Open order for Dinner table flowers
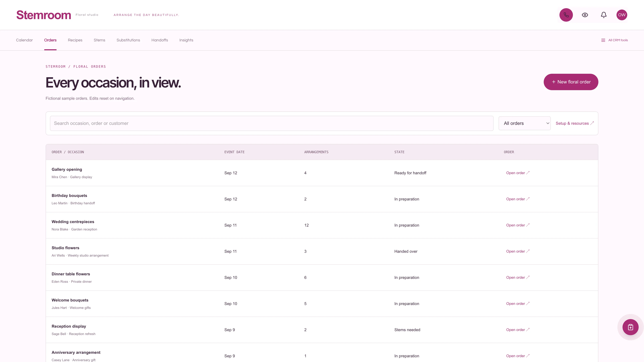This screenshot has width=644, height=362. click(x=518, y=278)
